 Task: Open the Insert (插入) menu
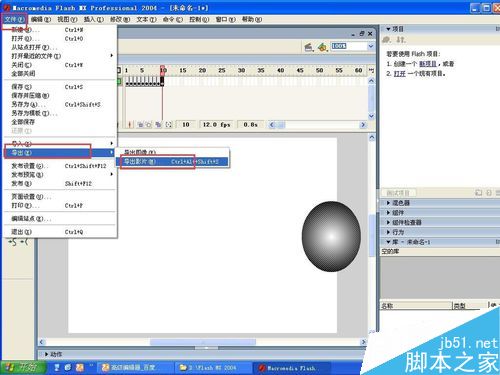93,19
